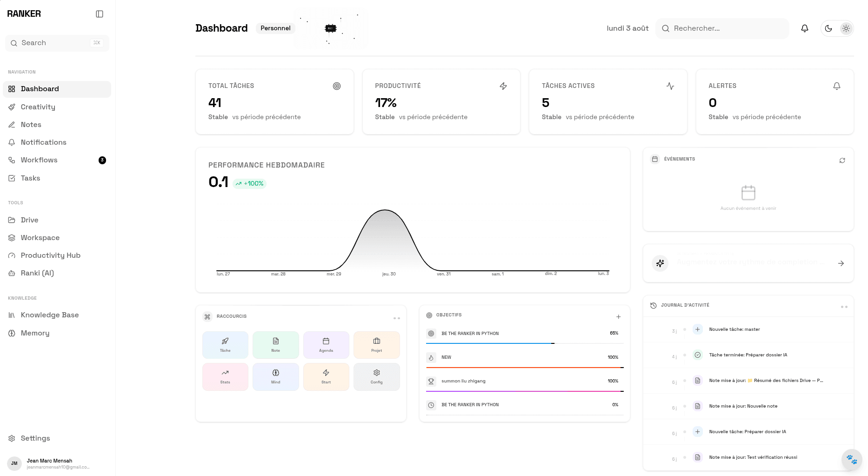Switch to dark mode moon icon

pos(828,28)
